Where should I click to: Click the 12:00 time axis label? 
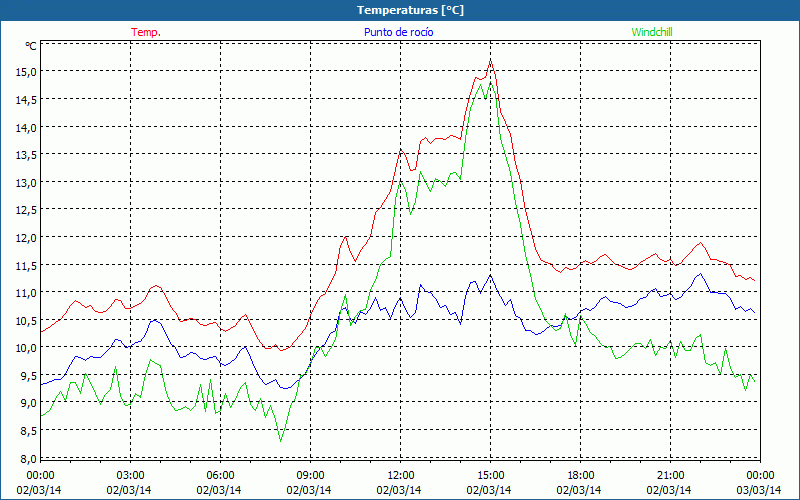coord(401,476)
